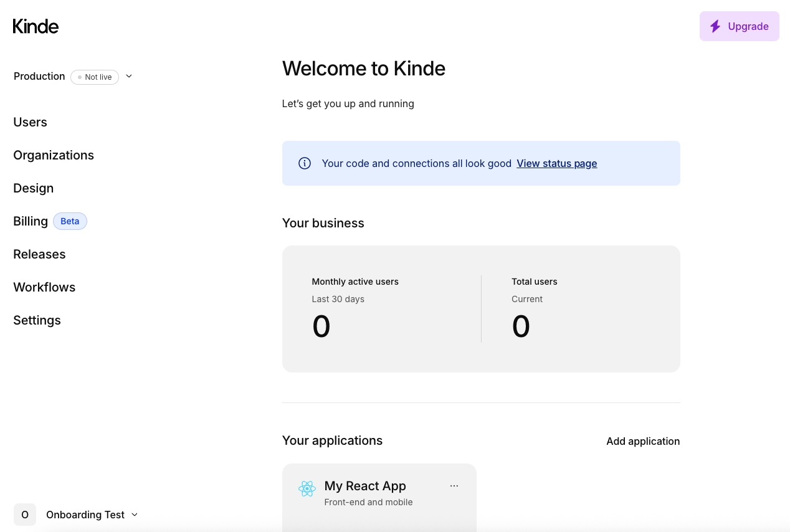Open the Billing menu item
Viewport: 790px width, 532px height.
[31, 221]
